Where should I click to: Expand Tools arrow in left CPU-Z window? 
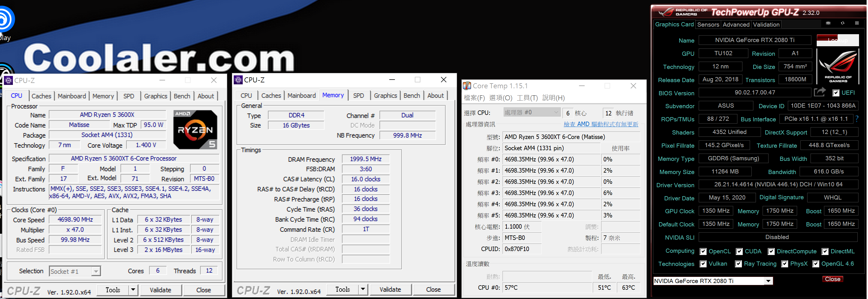coord(133,289)
